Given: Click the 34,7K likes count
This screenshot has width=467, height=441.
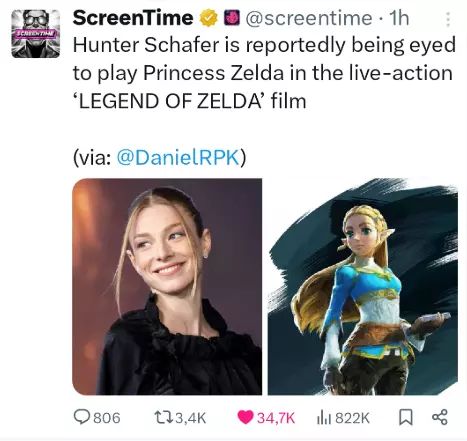Looking at the screenshot, I should (x=276, y=418).
